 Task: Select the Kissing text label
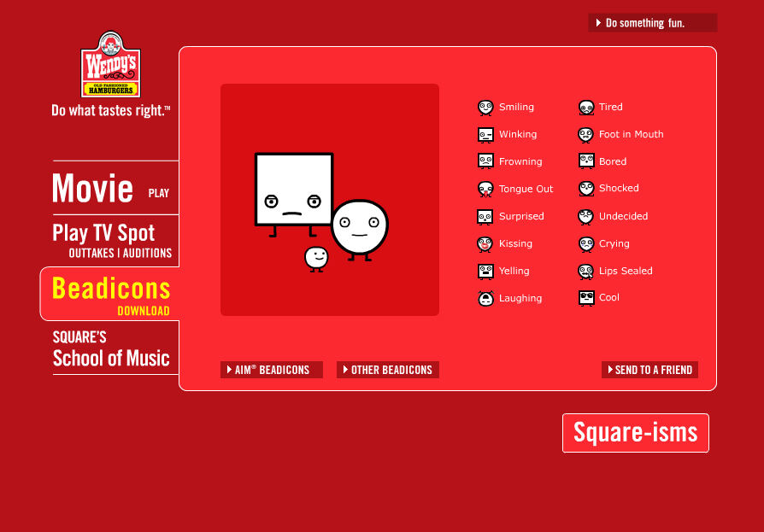tap(515, 243)
